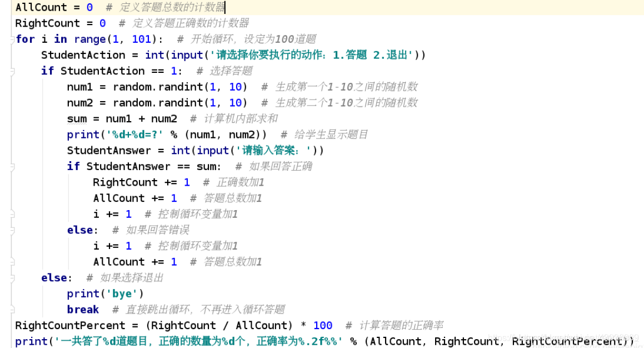Click the comment '开始循环, 设定为100道题'
This screenshot has height=348, width=644.
[253, 39]
